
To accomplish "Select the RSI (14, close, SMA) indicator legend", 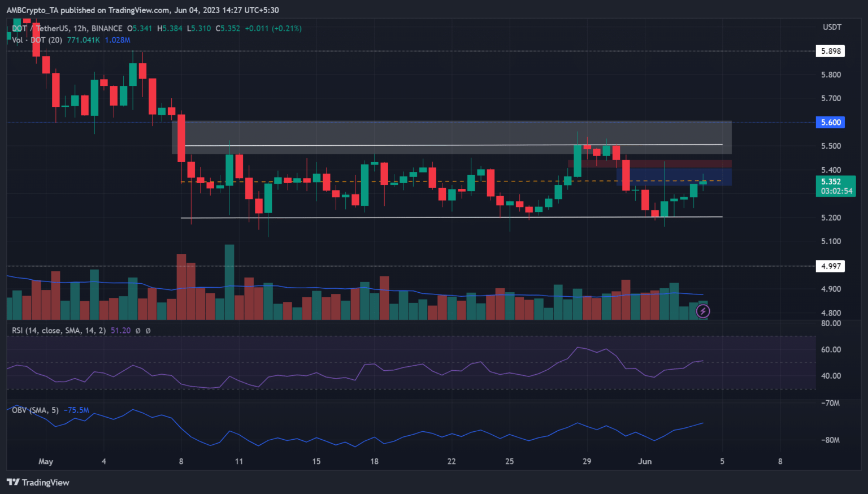I will 58,331.
